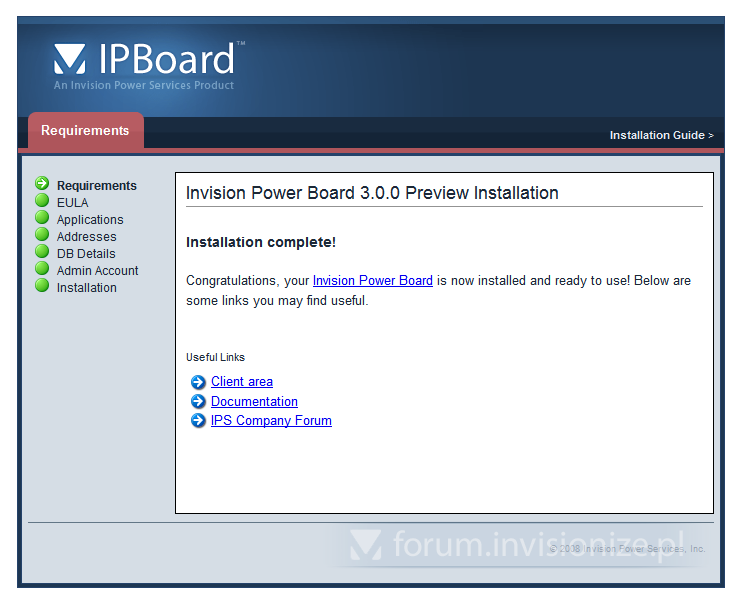This screenshot has width=729, height=600.
Task: Click the green status dot beside DB Details
Action: tap(42, 252)
